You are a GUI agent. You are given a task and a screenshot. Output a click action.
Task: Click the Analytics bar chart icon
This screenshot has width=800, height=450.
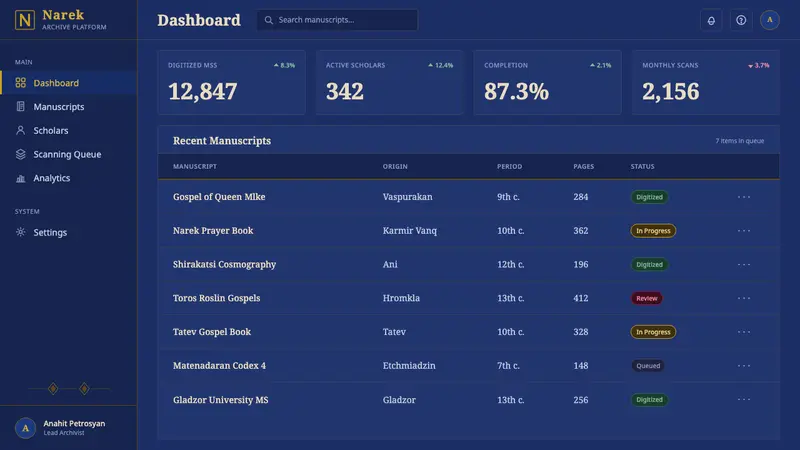coord(20,178)
